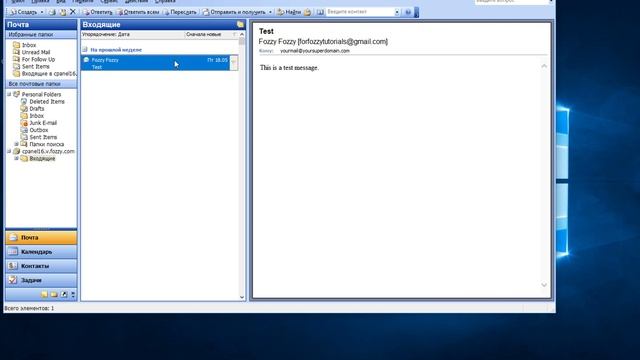Click the Введите контакт input field
The width and height of the screenshot is (640, 360).
(x=360, y=12)
